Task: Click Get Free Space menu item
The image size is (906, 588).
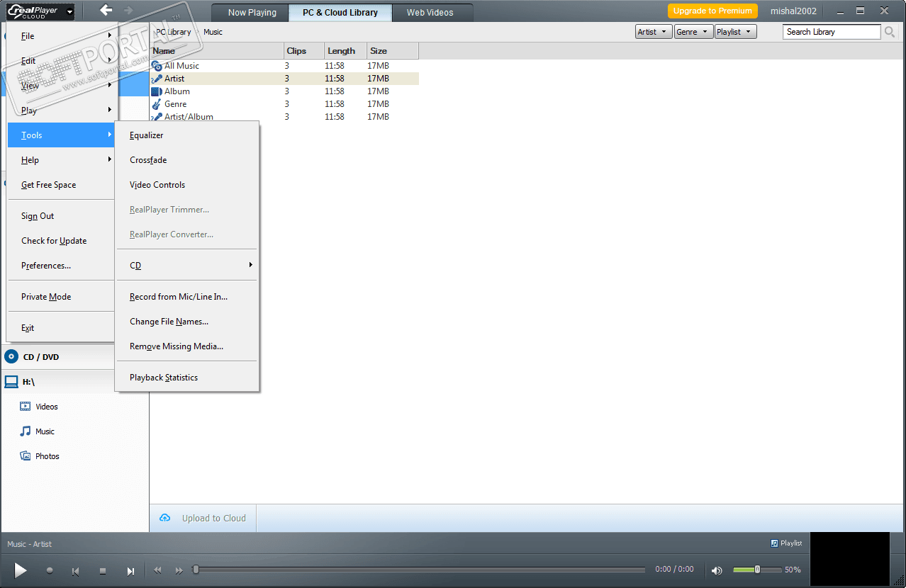Action: click(61, 185)
